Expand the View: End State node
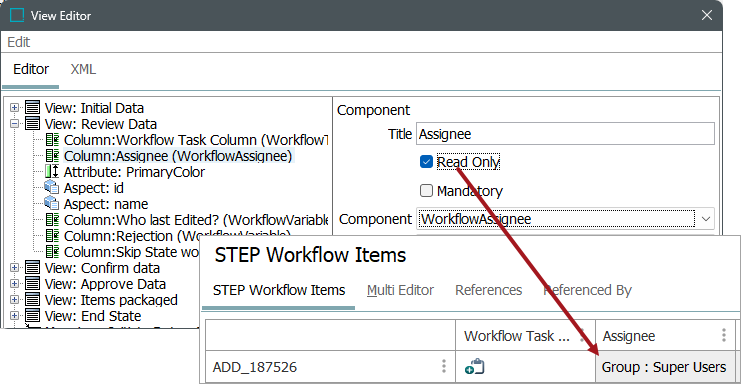 coord(15,316)
